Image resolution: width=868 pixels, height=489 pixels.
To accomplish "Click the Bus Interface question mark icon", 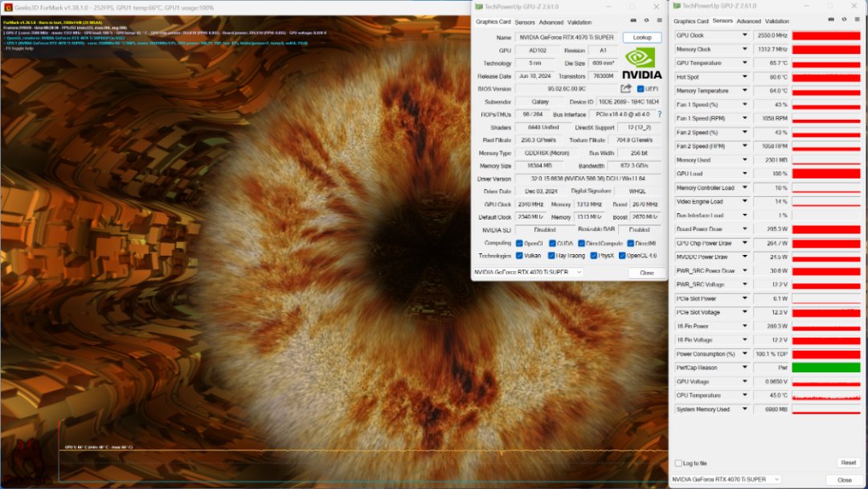I will [659, 114].
